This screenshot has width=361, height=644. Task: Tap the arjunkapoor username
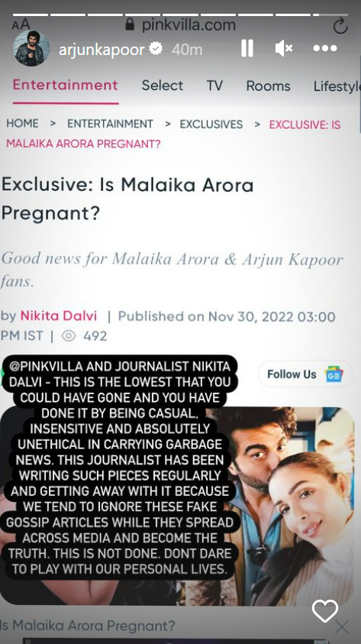[x=102, y=50]
